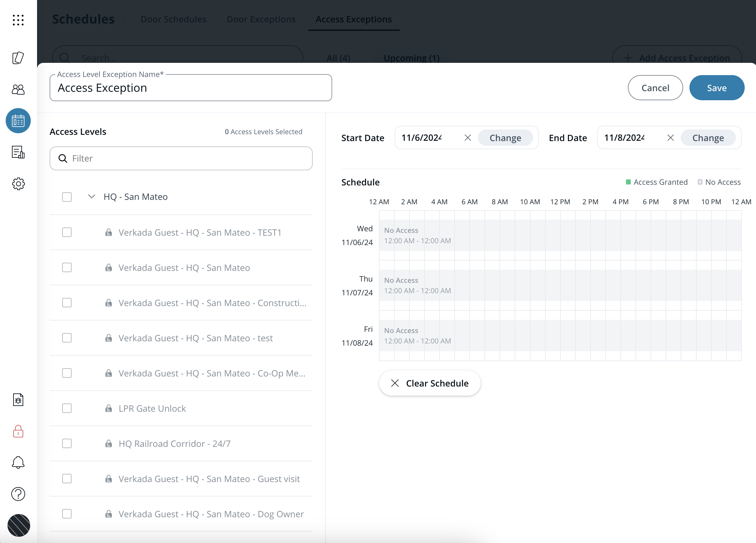The height and width of the screenshot is (543, 756).
Task: Tick HQ Railroad Corridor - 24/7 checkbox
Action: [67, 443]
